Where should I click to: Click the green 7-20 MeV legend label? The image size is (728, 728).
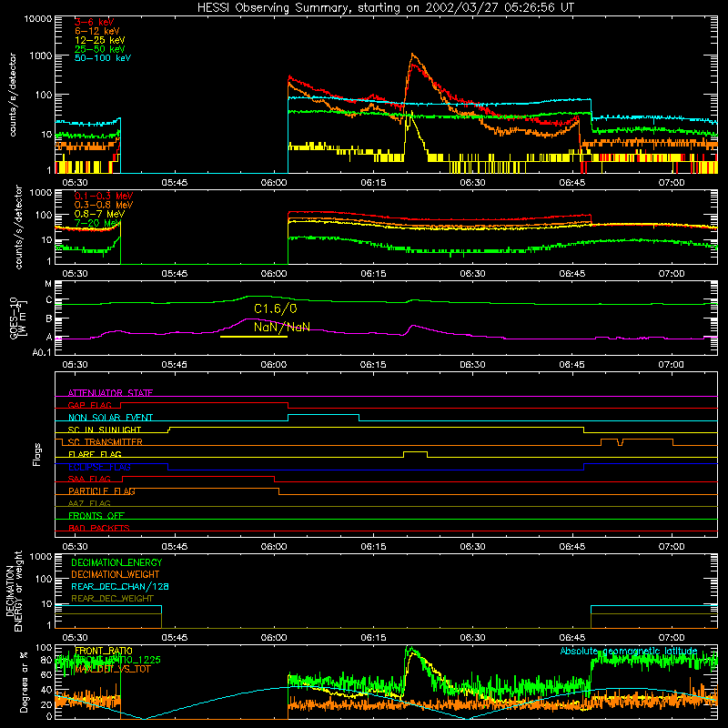[98, 223]
